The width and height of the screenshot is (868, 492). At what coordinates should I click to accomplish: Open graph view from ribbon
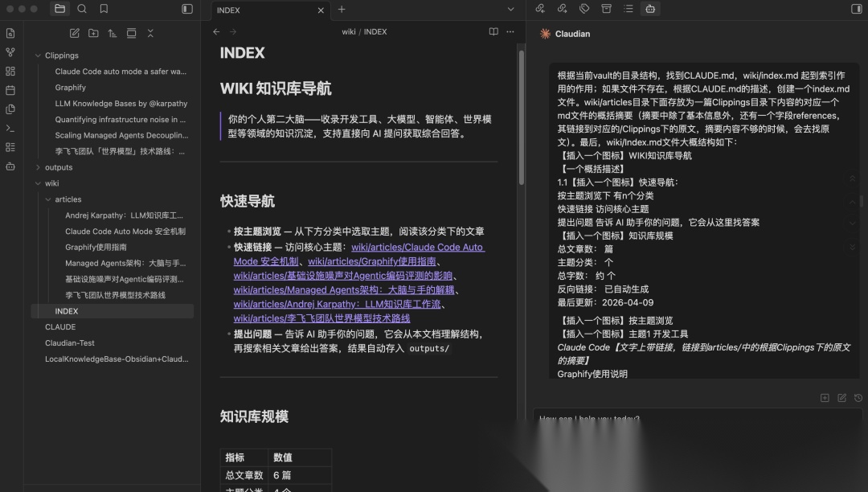(10, 52)
